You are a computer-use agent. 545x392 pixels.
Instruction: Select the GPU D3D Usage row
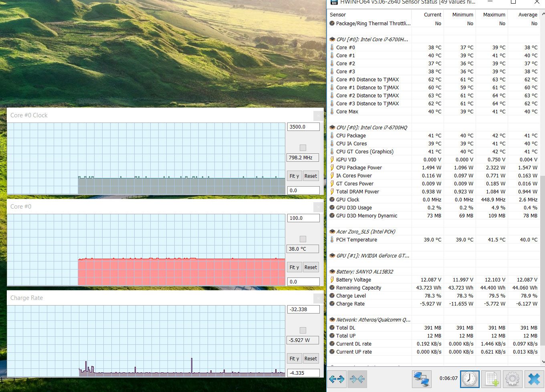pos(434,207)
